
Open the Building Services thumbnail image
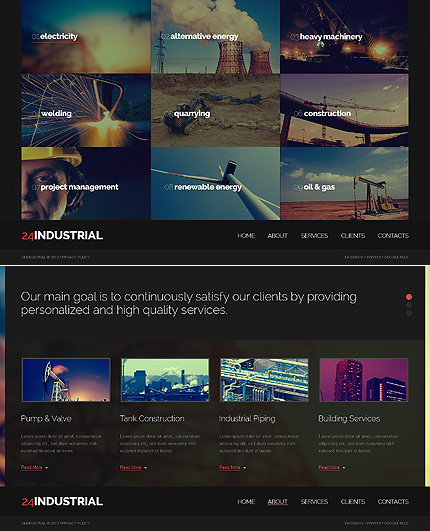coord(364,380)
